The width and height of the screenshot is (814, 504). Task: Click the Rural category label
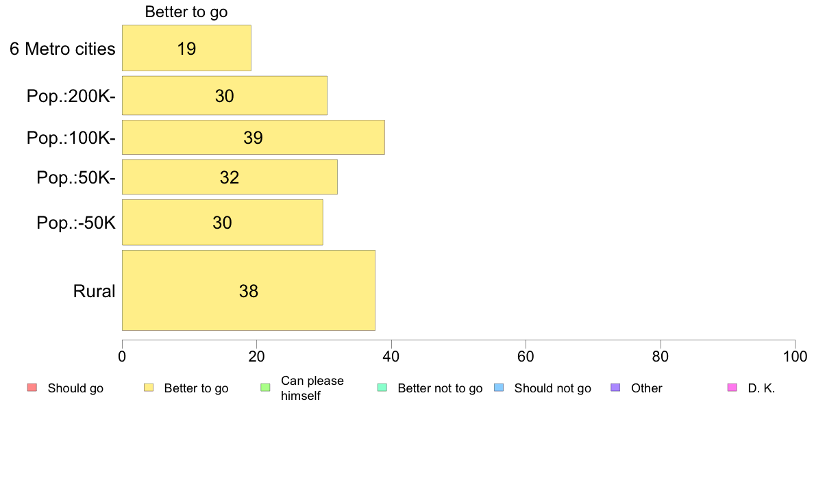click(x=94, y=291)
